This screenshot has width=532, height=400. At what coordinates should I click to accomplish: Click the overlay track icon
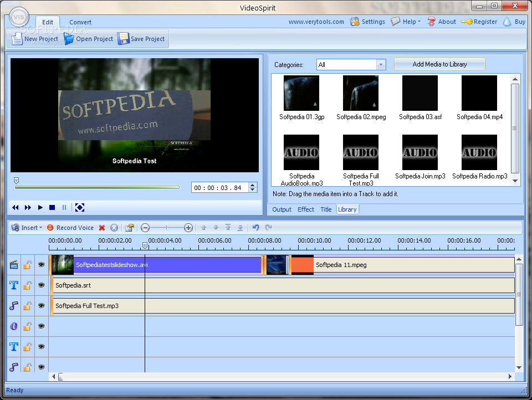point(14,326)
